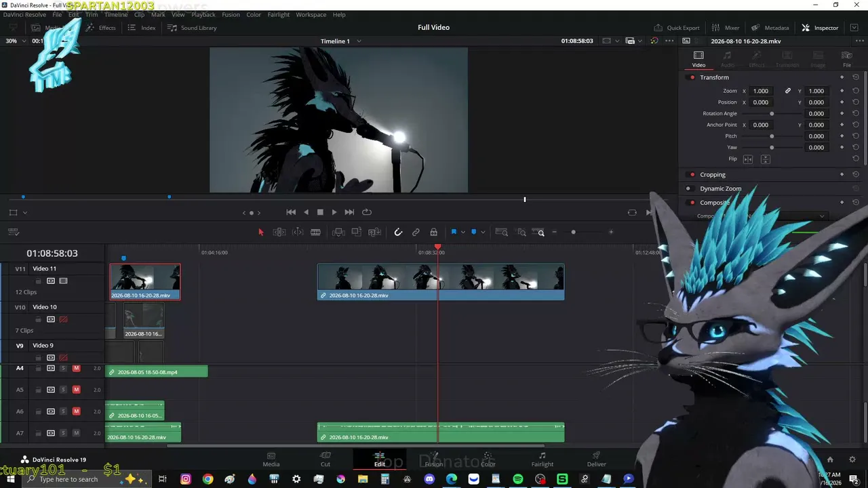This screenshot has width=868, height=488.
Task: Click the Quick Export button
Action: click(x=677, y=28)
